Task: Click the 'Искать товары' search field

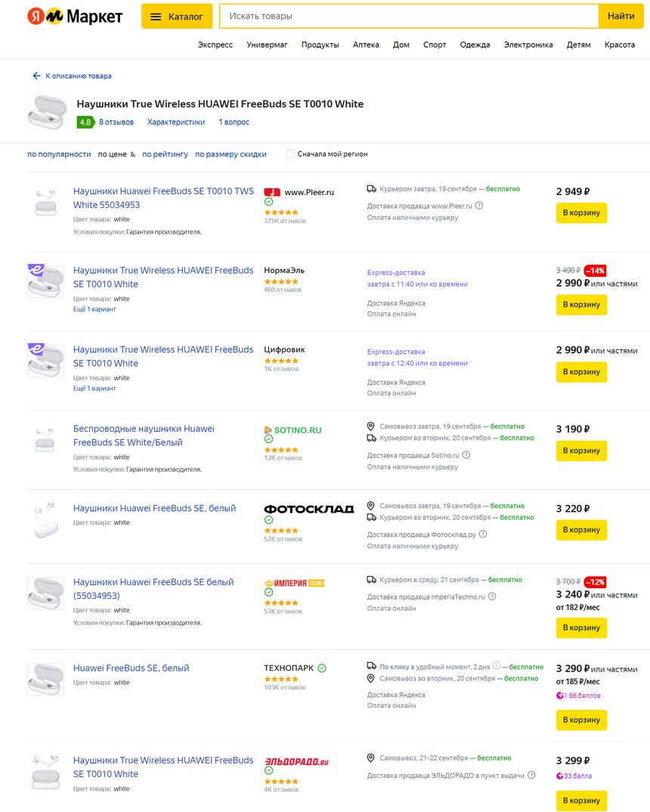Action: tap(409, 16)
